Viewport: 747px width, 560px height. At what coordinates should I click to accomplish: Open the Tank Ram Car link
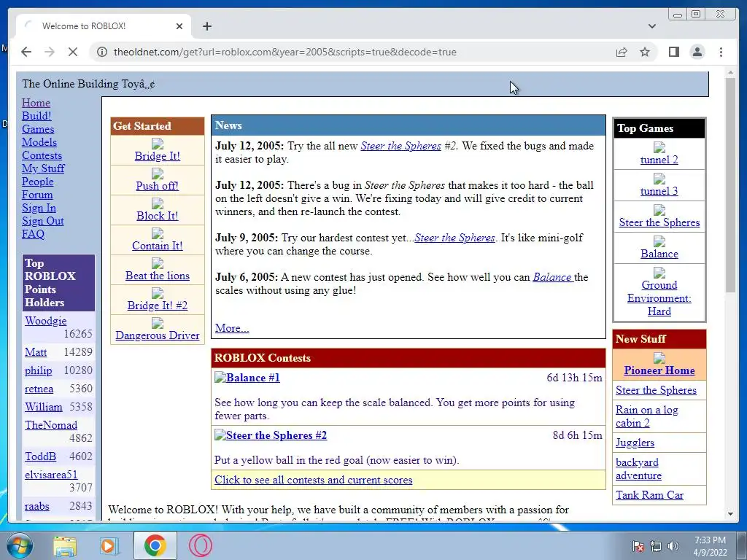tap(649, 495)
